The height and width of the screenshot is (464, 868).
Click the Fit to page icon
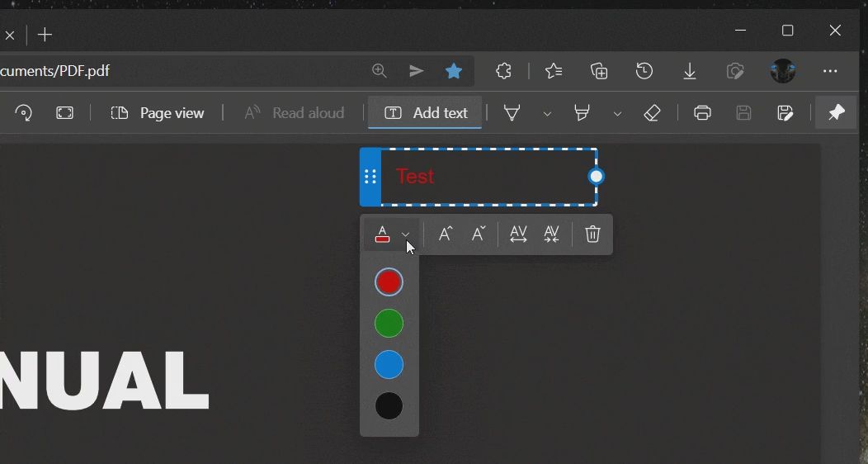click(64, 113)
